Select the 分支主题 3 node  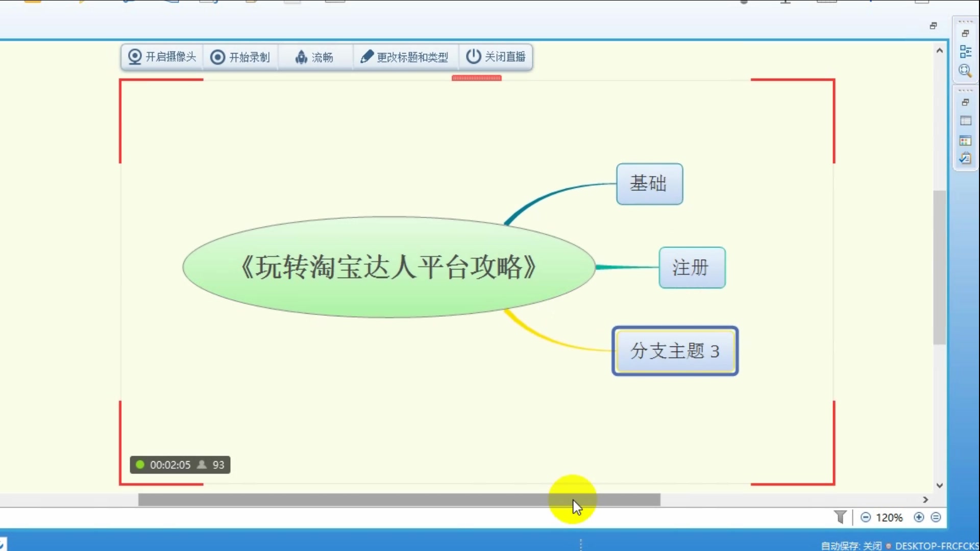point(675,351)
